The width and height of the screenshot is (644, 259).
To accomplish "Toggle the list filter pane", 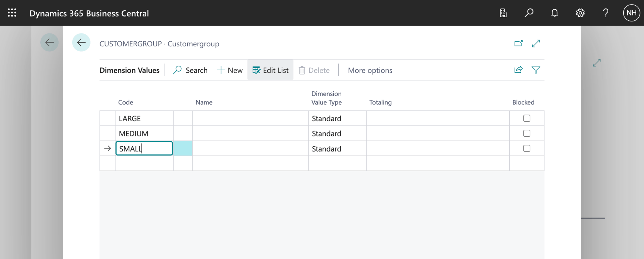I will (536, 70).
